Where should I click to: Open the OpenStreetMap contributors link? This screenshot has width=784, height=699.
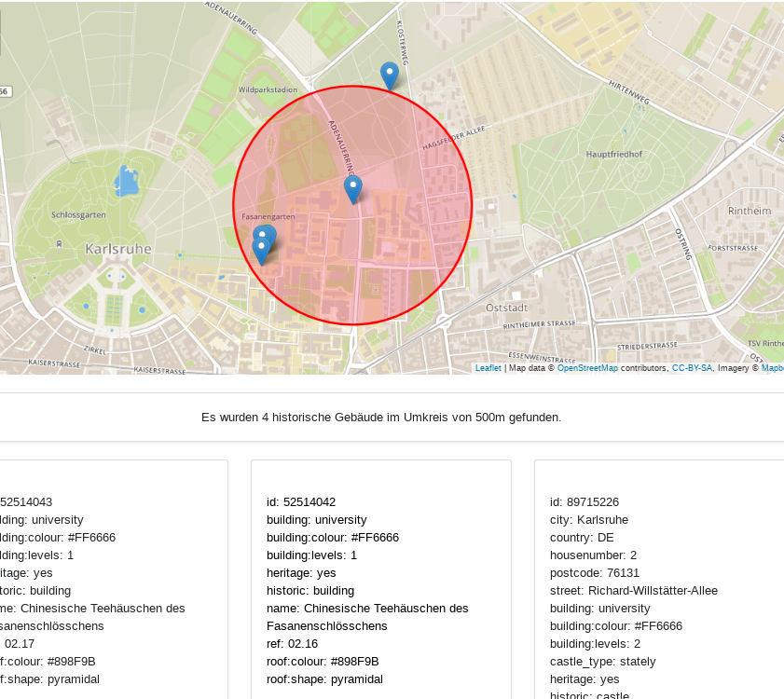coord(587,368)
